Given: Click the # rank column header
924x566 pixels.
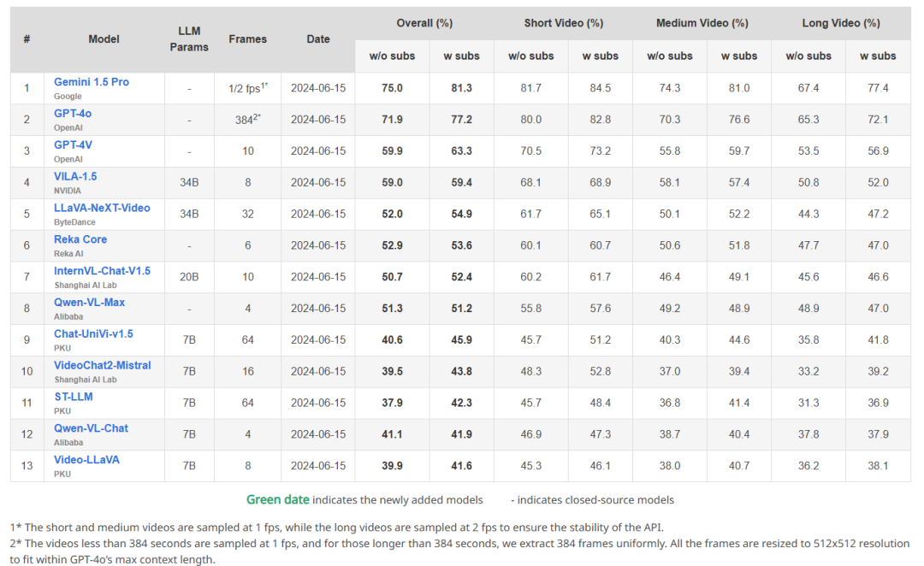Looking at the screenshot, I should coord(27,38).
